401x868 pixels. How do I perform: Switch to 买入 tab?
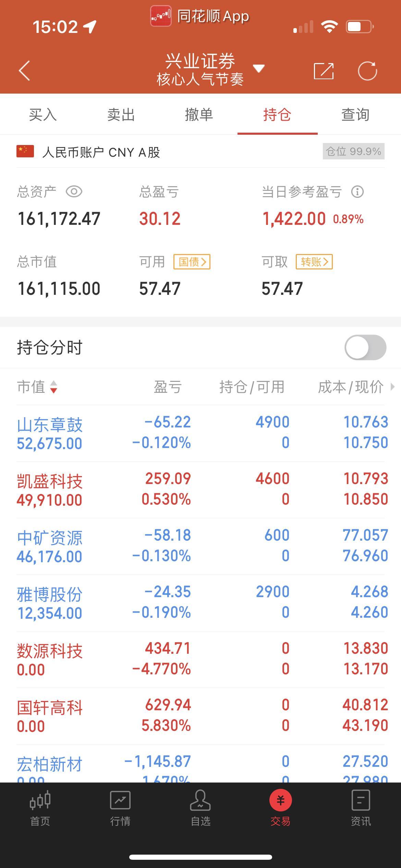pyautogui.click(x=42, y=114)
